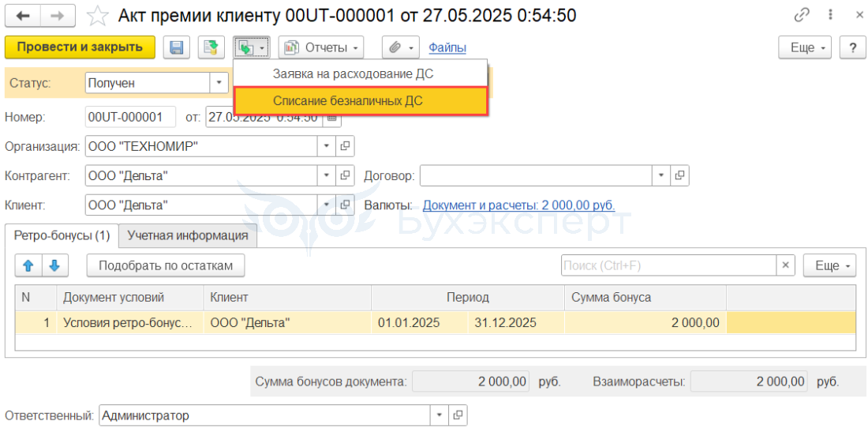Viewport: 868px width, 436px height.
Task: Click Провести и закрыть button
Action: (80, 47)
